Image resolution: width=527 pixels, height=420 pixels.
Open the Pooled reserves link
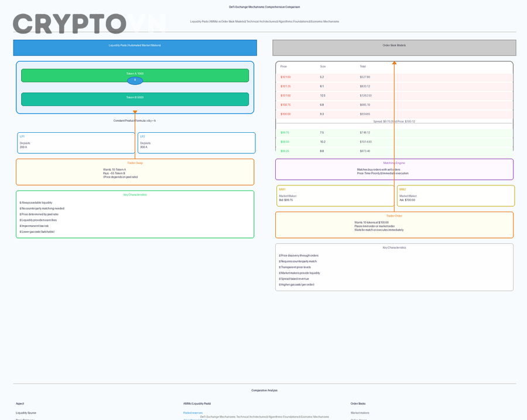[x=193, y=412]
